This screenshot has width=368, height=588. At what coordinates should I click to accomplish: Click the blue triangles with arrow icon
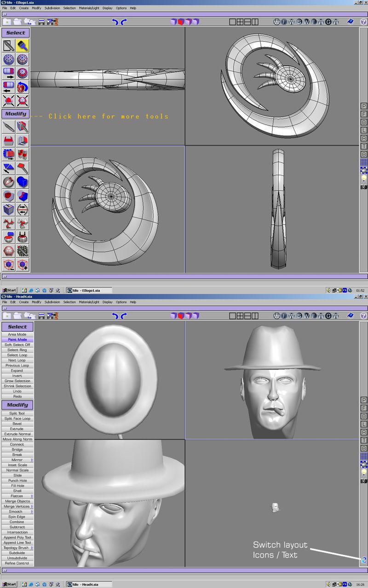(9, 168)
